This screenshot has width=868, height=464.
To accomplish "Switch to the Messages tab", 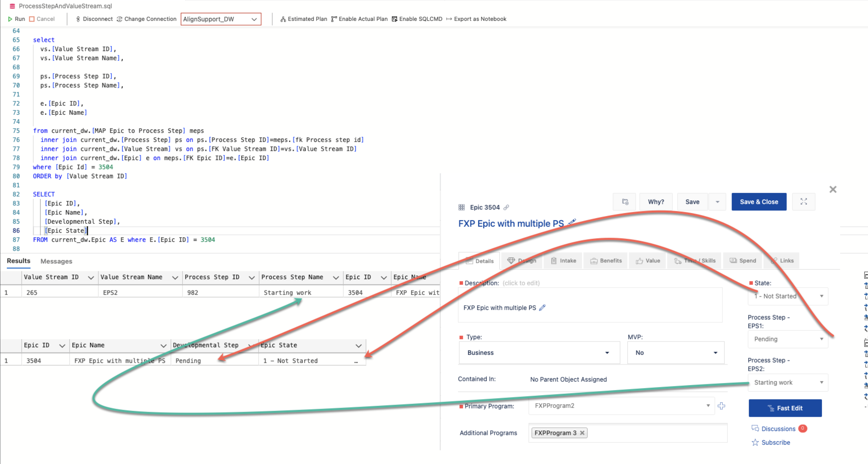I will [x=56, y=261].
